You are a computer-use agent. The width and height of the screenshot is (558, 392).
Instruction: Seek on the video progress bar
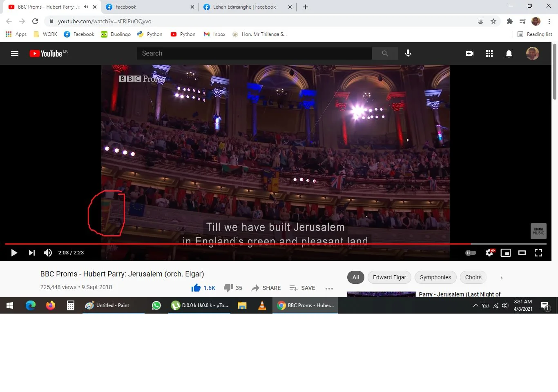tap(275, 244)
